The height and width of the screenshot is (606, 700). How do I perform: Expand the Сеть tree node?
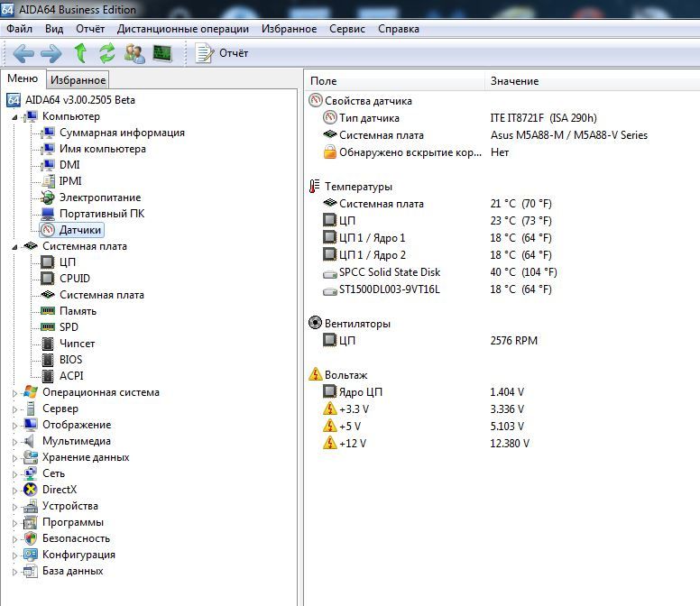click(14, 474)
